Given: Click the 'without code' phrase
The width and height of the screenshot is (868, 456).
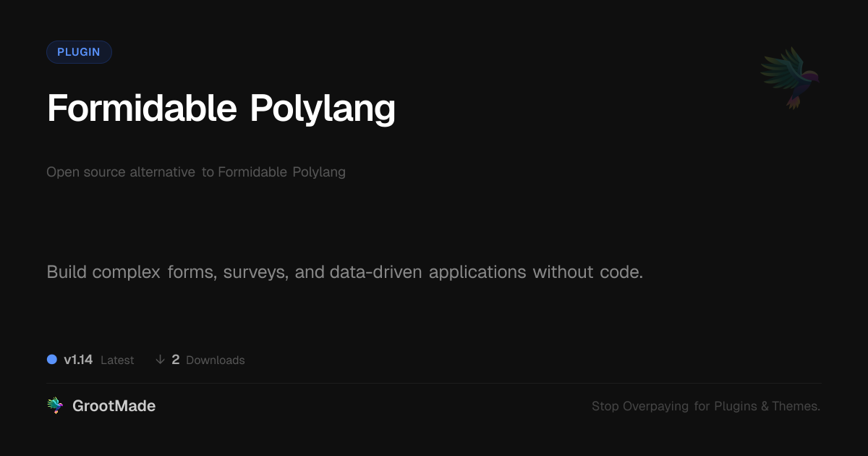Looking at the screenshot, I should 587,272.
